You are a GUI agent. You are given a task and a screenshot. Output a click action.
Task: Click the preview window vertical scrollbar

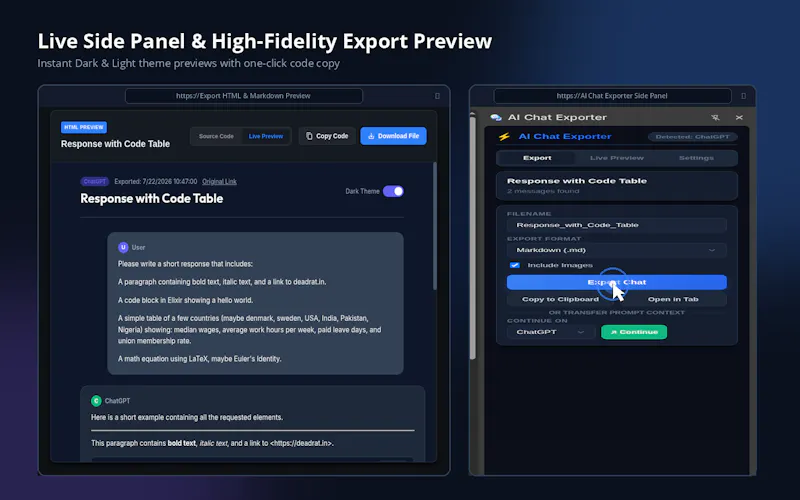click(x=435, y=227)
